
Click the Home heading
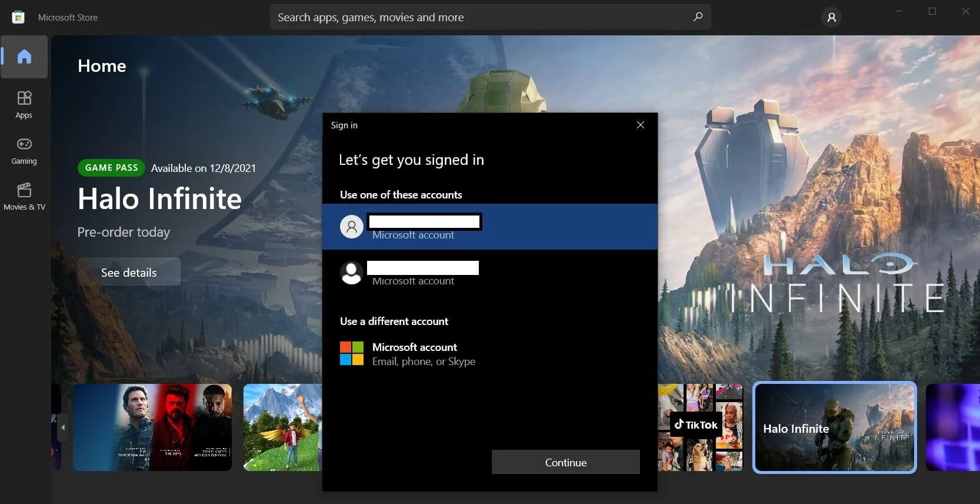click(x=102, y=66)
